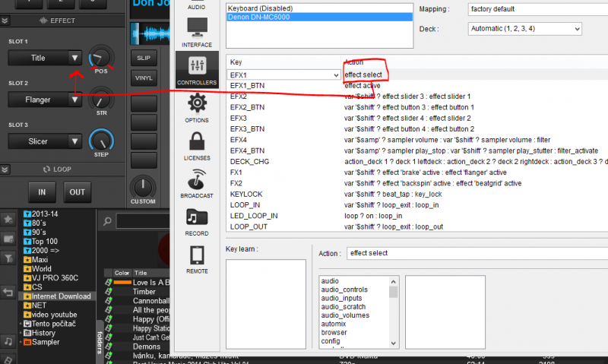Viewport: 608px width, 364px height.
Task: Click the STEP knob for Slot 3
Action: (x=101, y=141)
